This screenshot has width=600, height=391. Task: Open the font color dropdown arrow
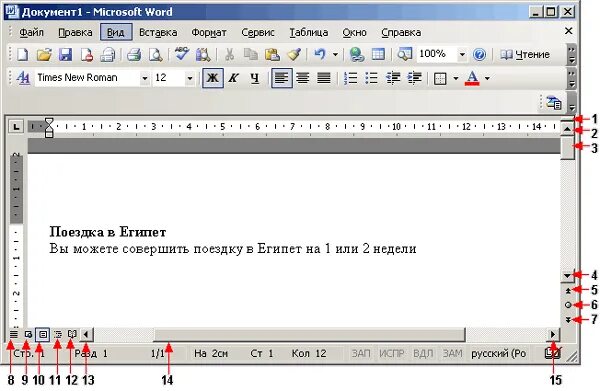click(x=487, y=78)
